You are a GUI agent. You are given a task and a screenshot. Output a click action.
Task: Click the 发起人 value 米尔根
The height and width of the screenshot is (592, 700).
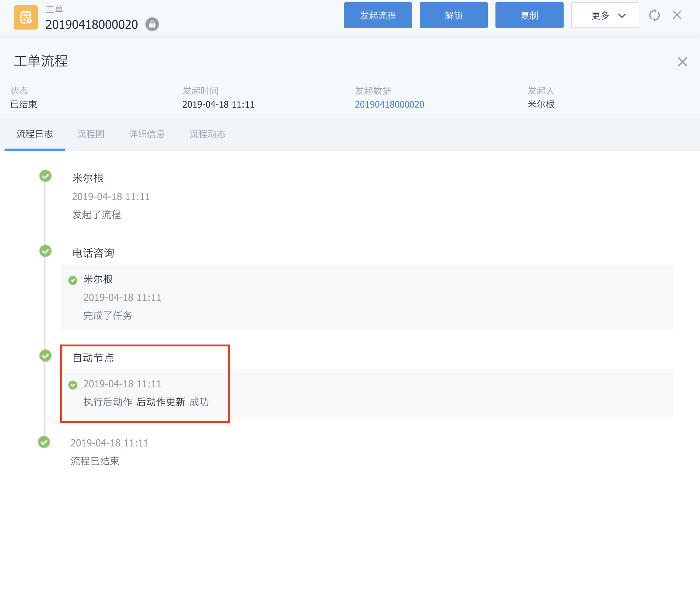(x=541, y=104)
